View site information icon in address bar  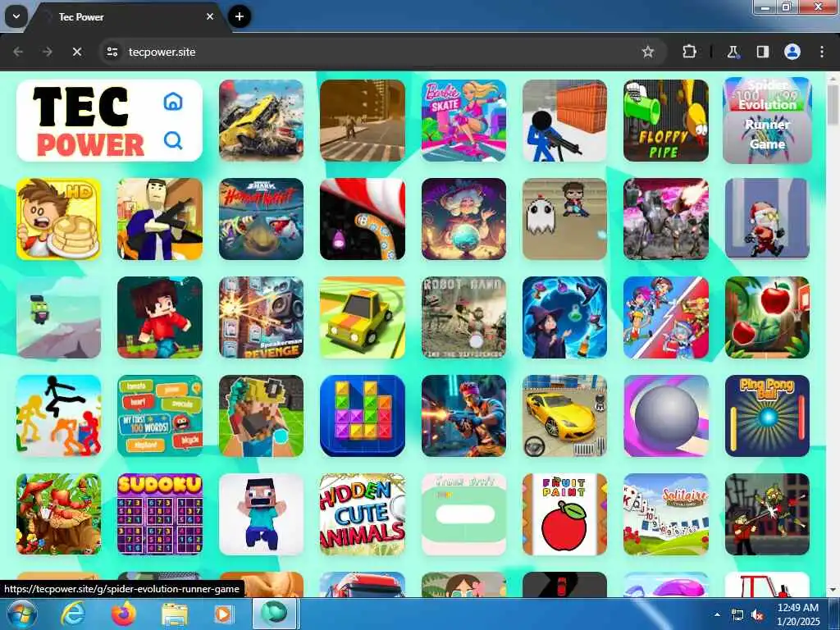point(112,52)
